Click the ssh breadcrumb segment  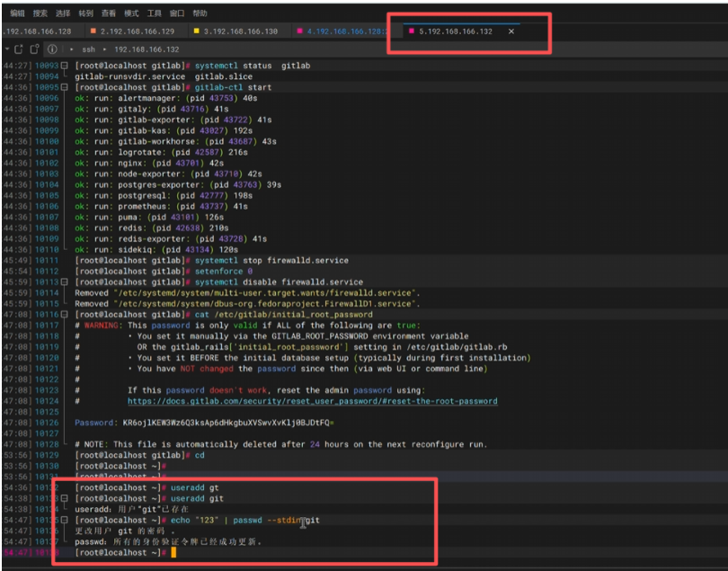(88, 49)
